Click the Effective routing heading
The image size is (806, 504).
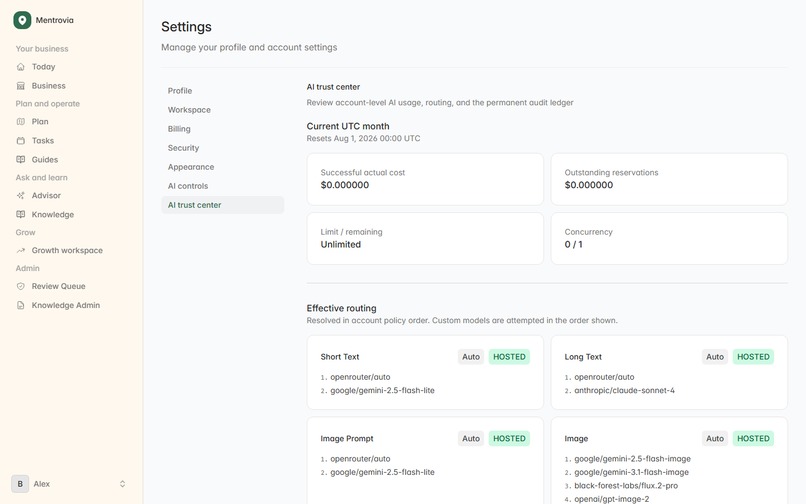click(x=341, y=309)
